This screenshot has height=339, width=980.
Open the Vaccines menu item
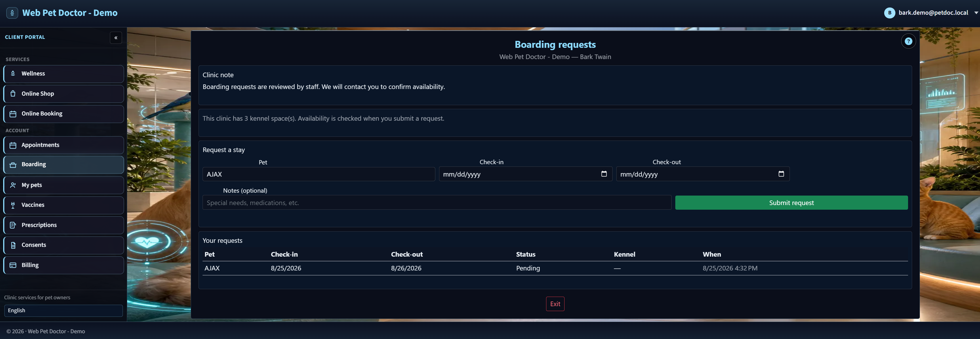pos(64,205)
